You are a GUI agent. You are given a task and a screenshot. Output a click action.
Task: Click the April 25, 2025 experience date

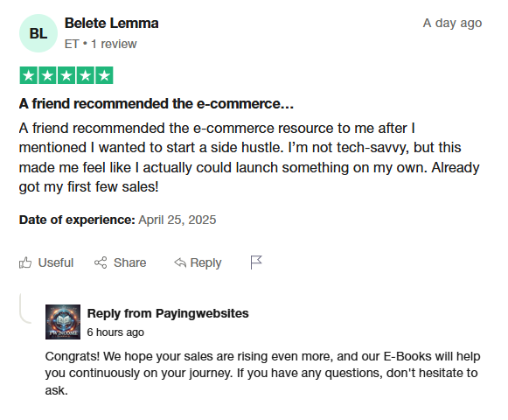177,220
